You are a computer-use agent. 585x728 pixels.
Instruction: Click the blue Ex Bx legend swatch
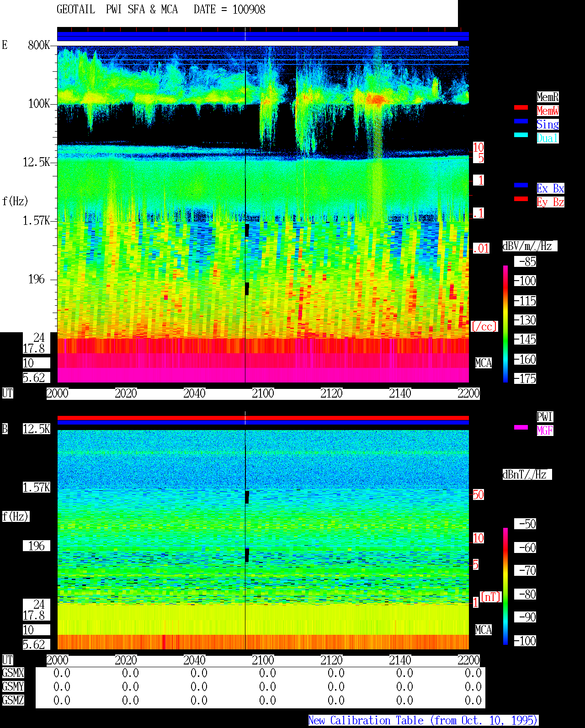521,185
